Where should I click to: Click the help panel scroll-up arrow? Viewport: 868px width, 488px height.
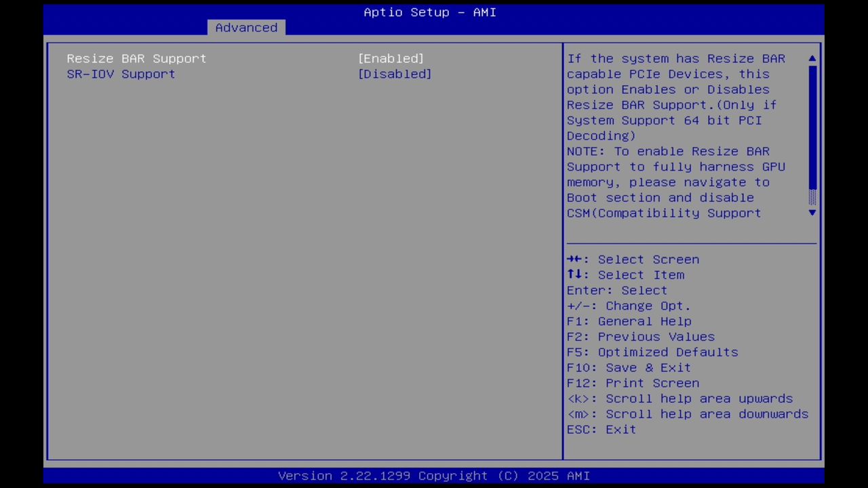tap(812, 58)
